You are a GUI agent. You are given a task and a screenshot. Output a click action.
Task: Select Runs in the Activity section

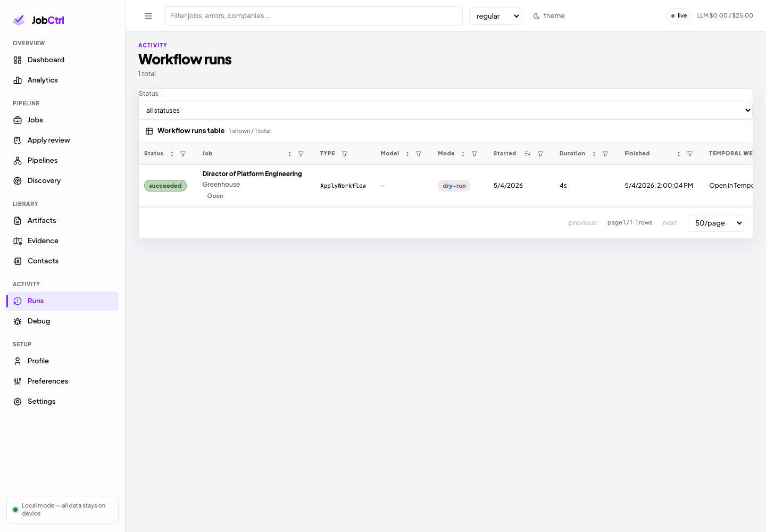pyautogui.click(x=62, y=301)
